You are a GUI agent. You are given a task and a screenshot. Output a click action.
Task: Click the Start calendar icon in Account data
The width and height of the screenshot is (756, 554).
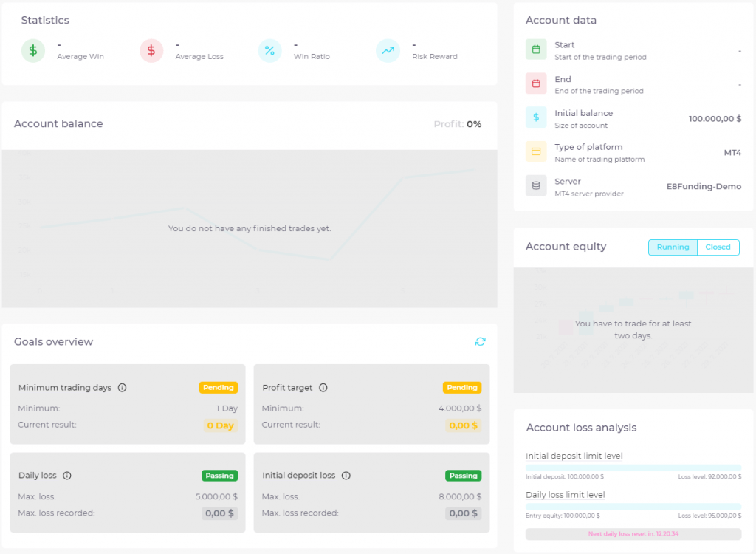(x=536, y=49)
